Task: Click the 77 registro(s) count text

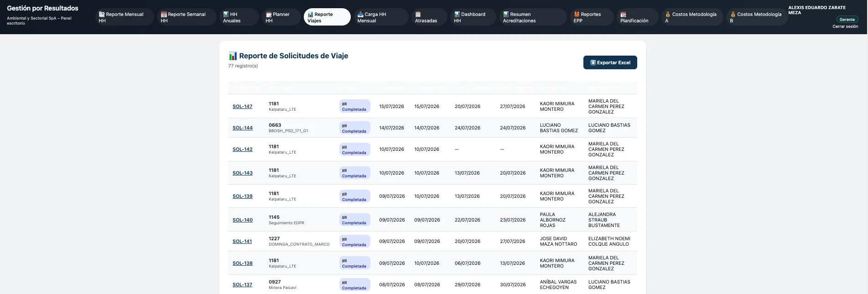Action: pos(243,66)
